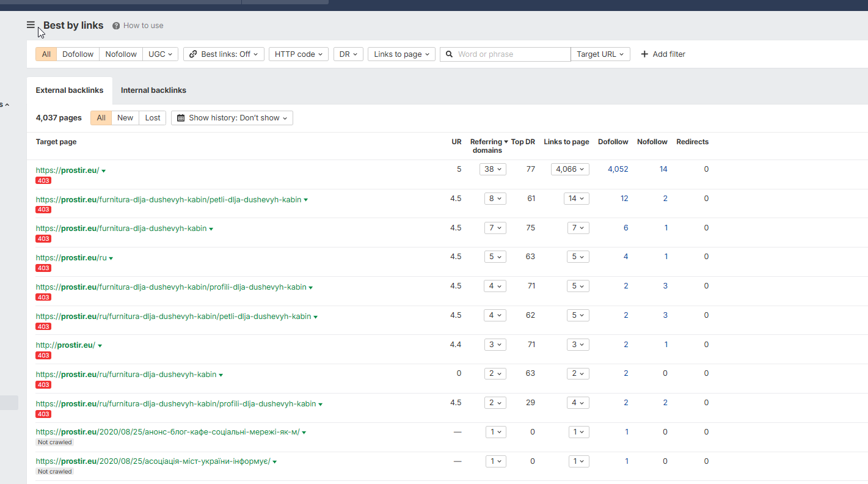The image size is (868, 484).
Task: Click the calendar icon in Show history
Action: click(181, 118)
